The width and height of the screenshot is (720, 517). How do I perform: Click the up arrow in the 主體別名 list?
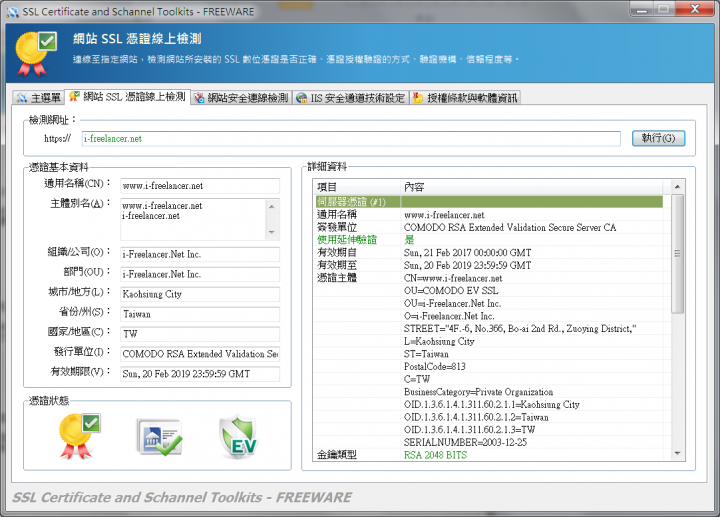pyautogui.click(x=272, y=207)
